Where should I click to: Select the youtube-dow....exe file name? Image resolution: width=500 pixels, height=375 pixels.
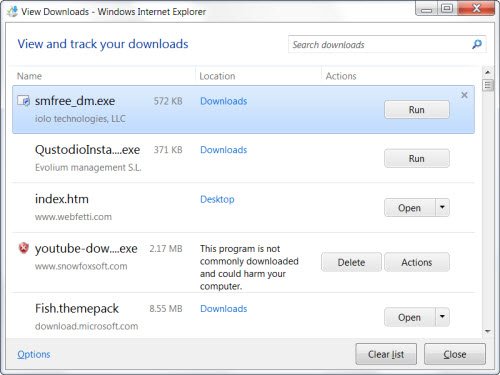pyautogui.click(x=86, y=248)
